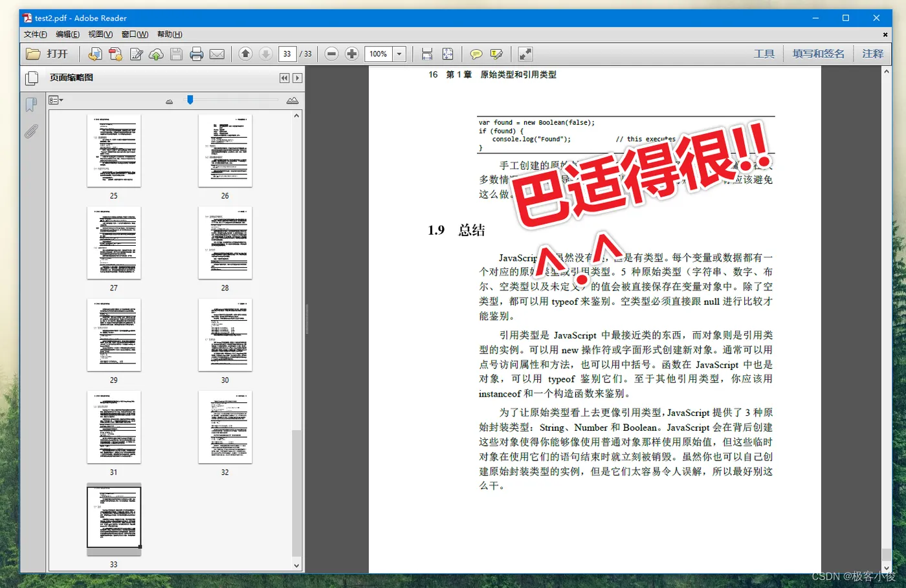Click the thumbnail size slider handle
This screenshot has width=906, height=588.
click(190, 100)
